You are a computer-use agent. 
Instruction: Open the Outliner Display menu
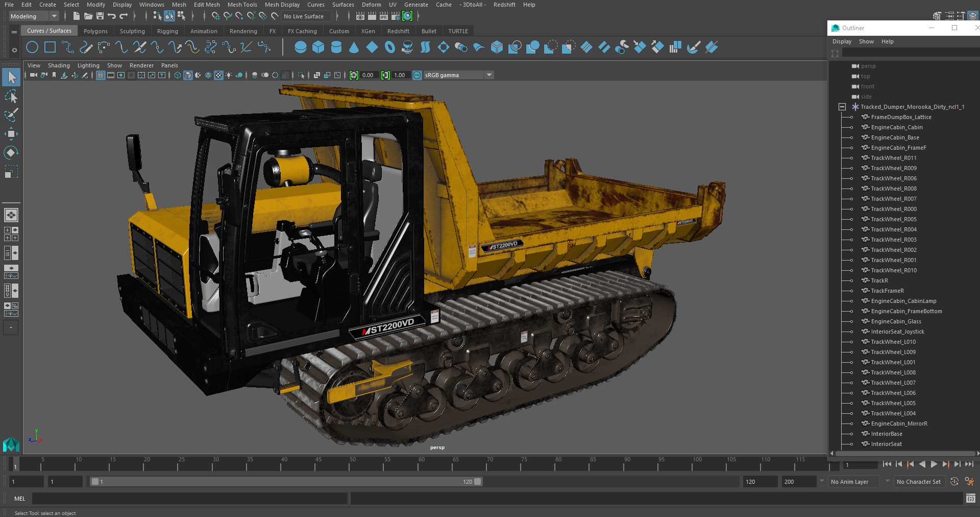point(842,41)
